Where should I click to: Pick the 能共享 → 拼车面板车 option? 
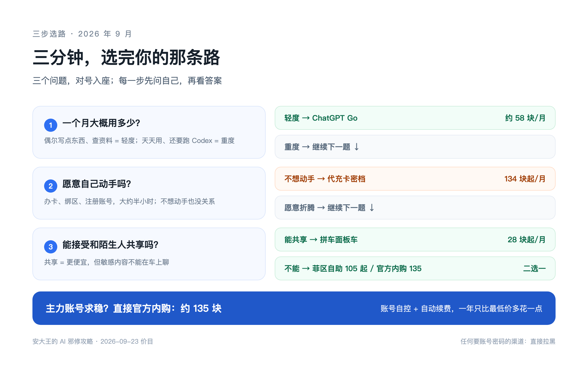point(415,239)
